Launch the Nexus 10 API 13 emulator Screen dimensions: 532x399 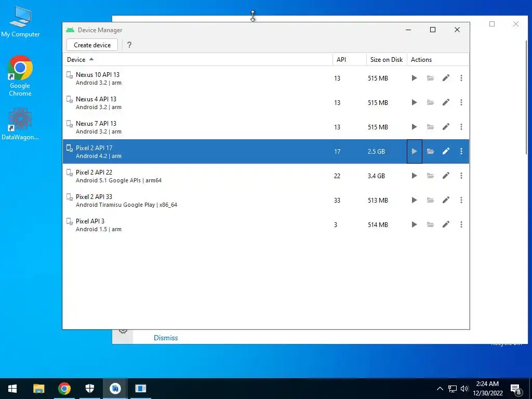point(414,78)
